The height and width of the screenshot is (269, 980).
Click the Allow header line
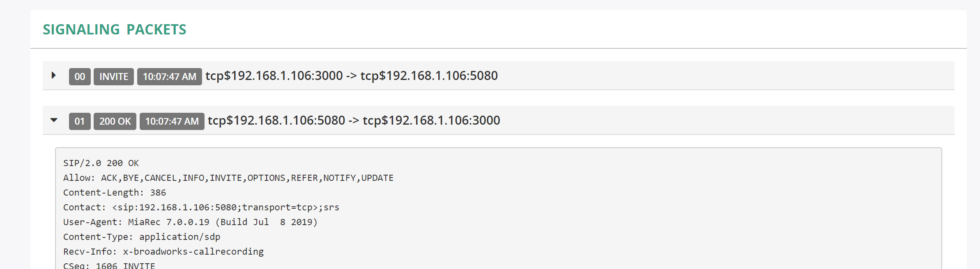[x=228, y=178]
